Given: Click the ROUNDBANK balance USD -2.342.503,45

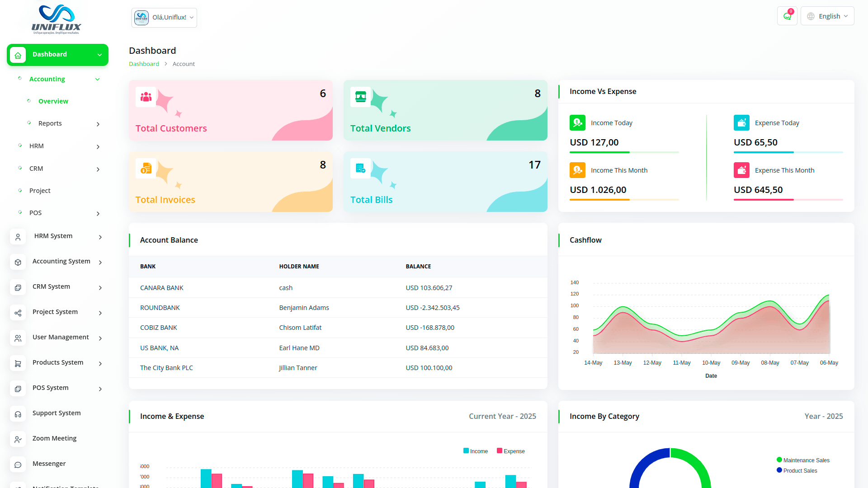Looking at the screenshot, I should tap(432, 308).
